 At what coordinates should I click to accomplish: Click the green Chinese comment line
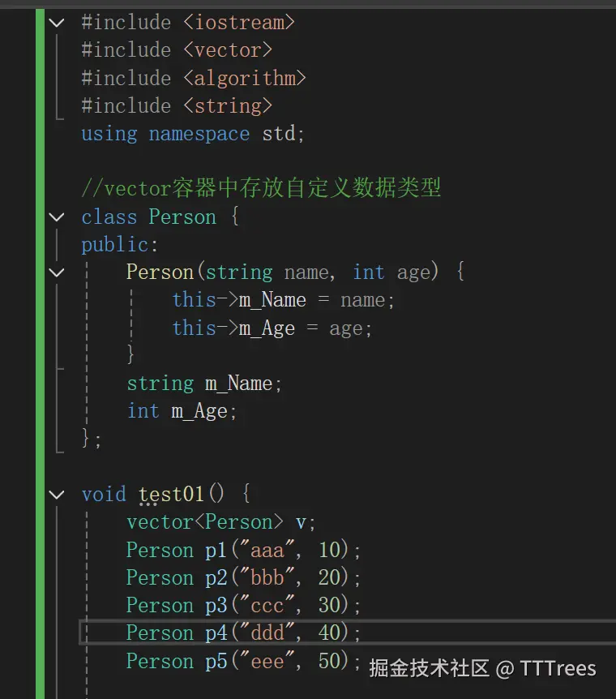(x=261, y=188)
